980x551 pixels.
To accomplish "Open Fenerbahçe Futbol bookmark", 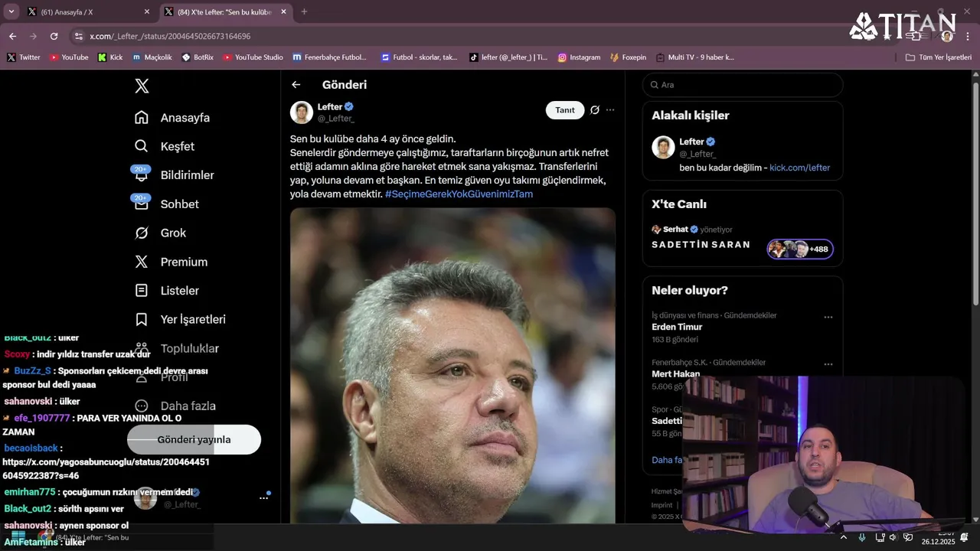I will pos(329,57).
